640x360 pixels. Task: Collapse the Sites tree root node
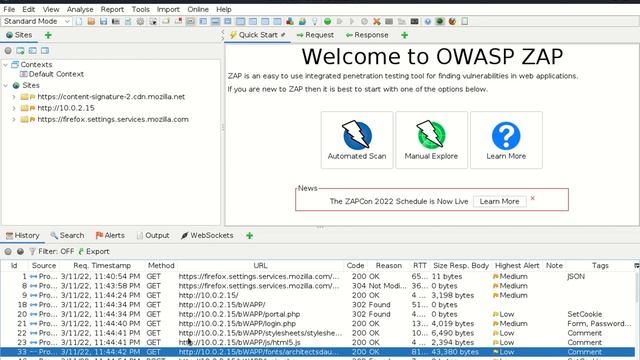[x=6, y=85]
